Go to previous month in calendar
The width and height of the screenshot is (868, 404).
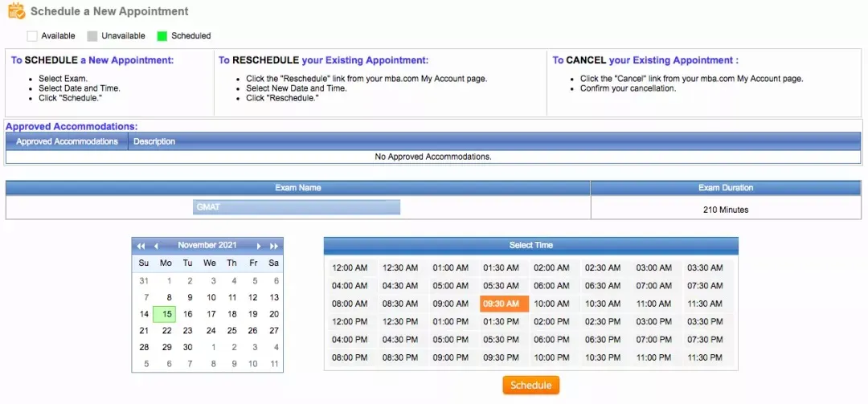pyautogui.click(x=156, y=246)
